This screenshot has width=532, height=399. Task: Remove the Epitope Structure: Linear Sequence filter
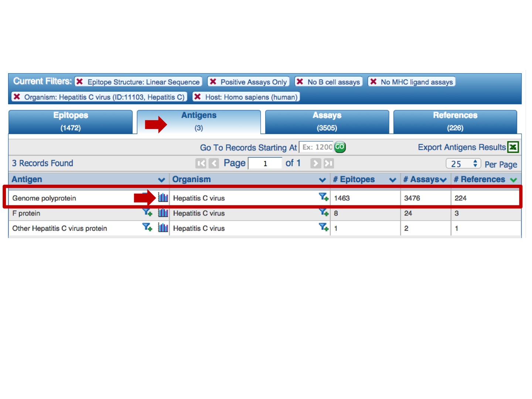point(79,82)
